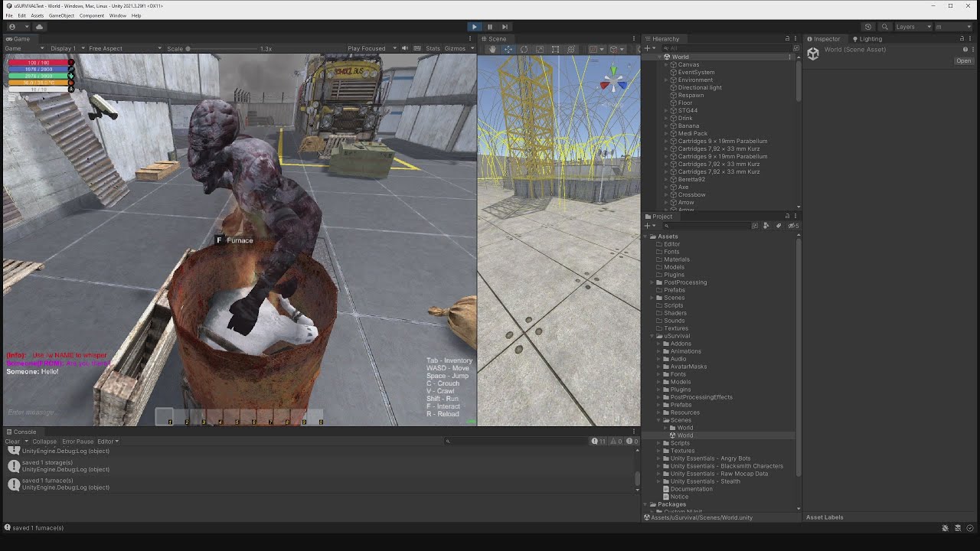Toggle Stats overlay in Game view
The width and height of the screenshot is (980, 551).
[x=433, y=48]
